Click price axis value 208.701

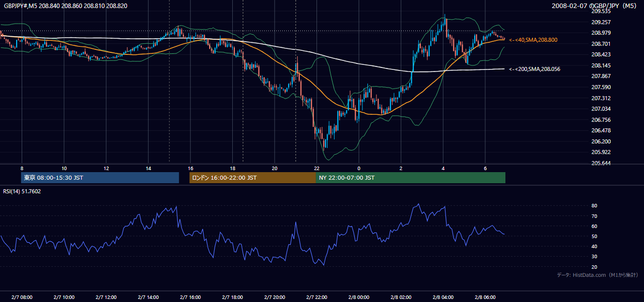601,44
